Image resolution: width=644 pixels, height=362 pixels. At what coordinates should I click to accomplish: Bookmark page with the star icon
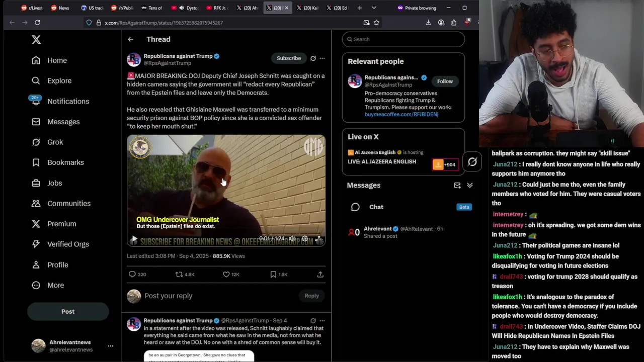pos(376,23)
